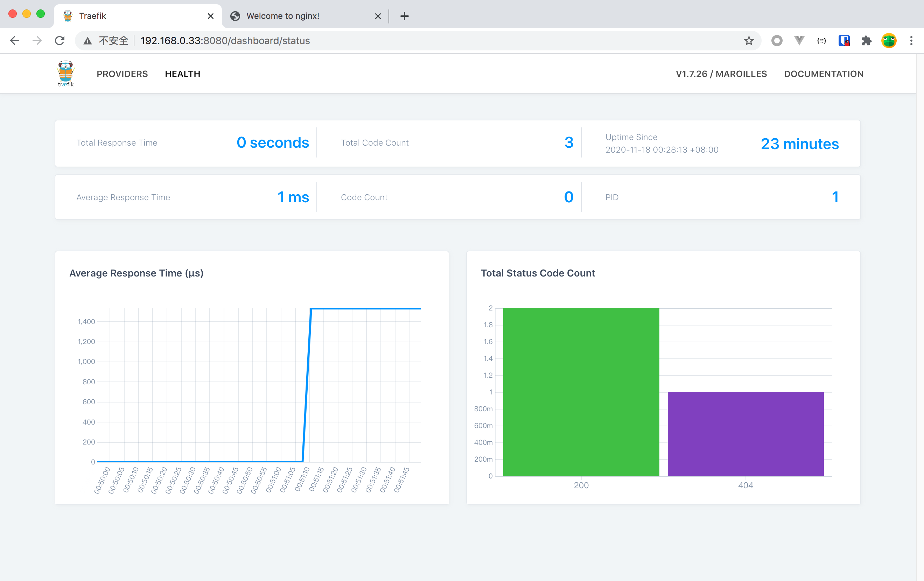Viewport: 924px width, 581px height.
Task: Open the Chrome three-dot menu
Action: tap(911, 41)
